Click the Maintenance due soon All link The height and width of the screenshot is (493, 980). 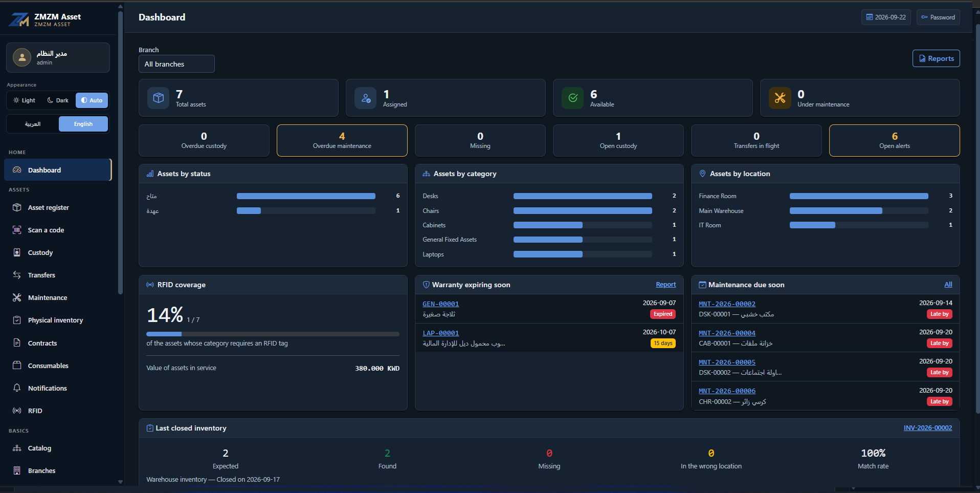pyautogui.click(x=948, y=285)
